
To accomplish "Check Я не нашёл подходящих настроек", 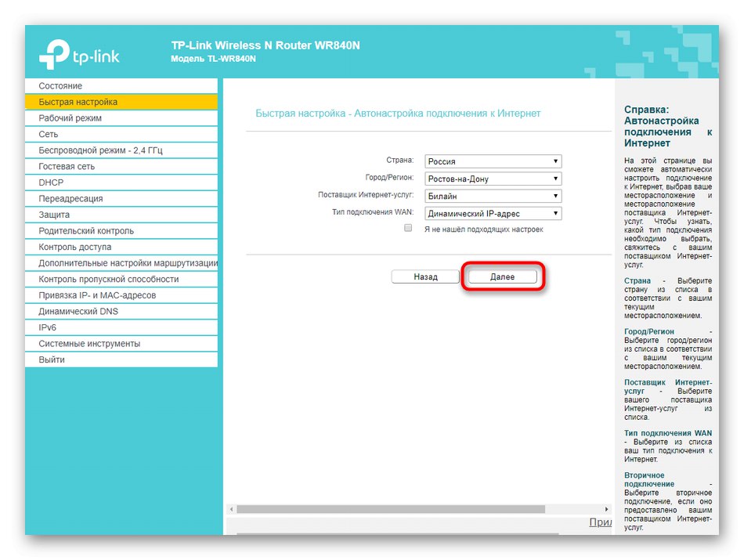I will (x=408, y=228).
